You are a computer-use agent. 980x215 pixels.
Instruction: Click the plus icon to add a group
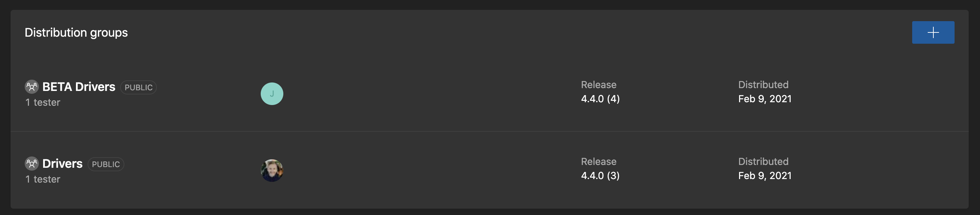pos(933,32)
